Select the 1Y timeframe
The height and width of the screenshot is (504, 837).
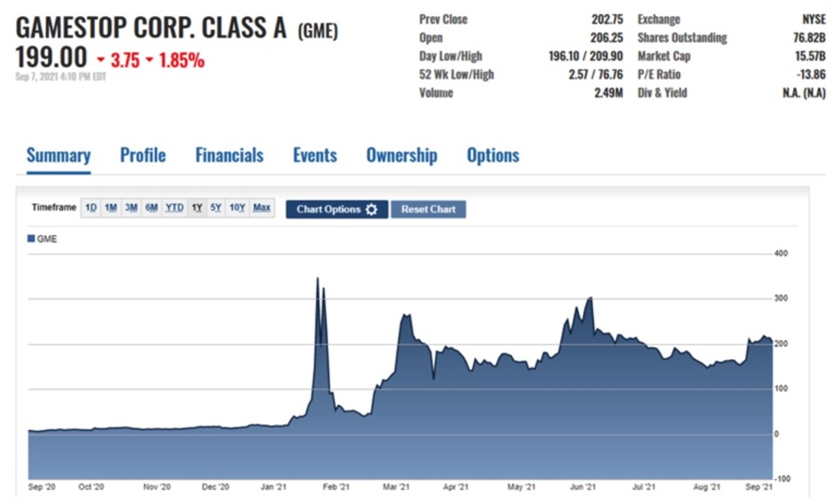tap(197, 208)
